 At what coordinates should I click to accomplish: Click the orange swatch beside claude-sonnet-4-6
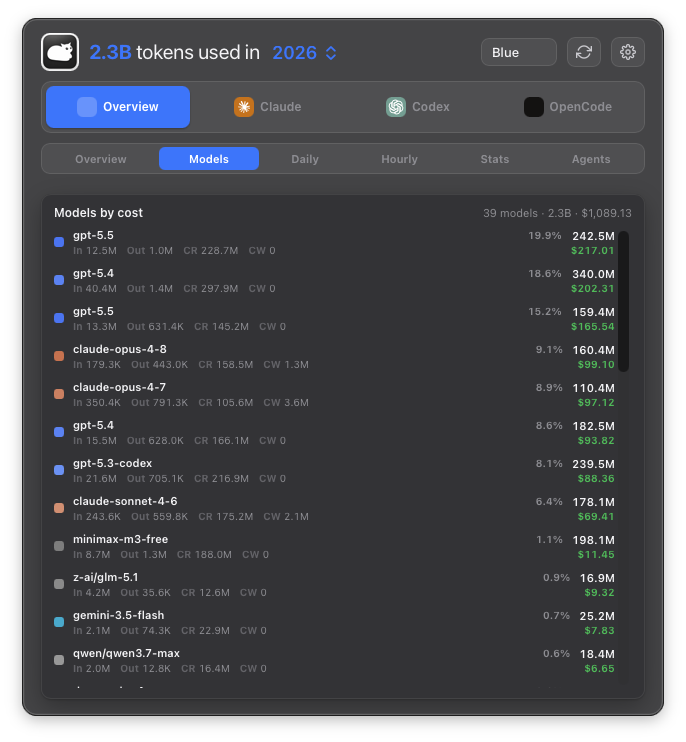click(x=59, y=508)
